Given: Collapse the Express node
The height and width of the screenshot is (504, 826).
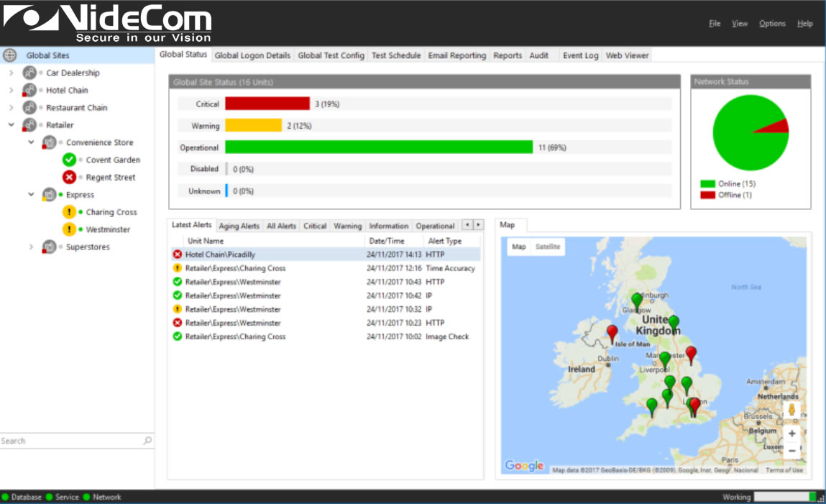Looking at the screenshot, I should 31,194.
